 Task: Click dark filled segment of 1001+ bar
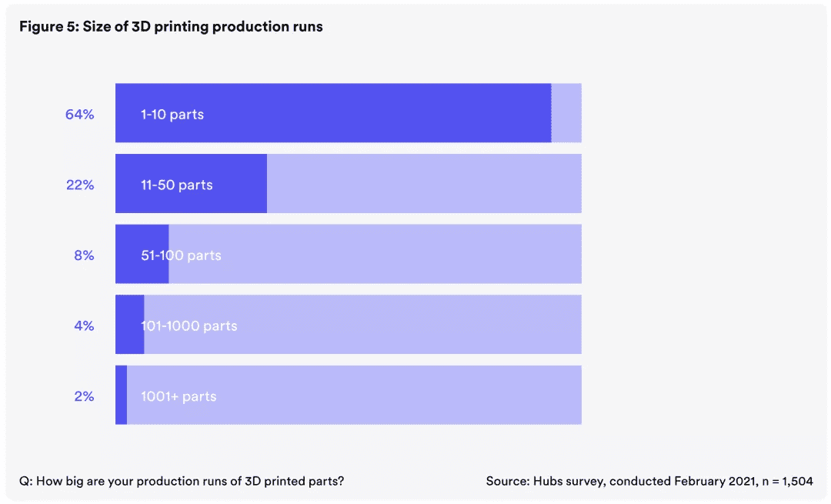122,395
